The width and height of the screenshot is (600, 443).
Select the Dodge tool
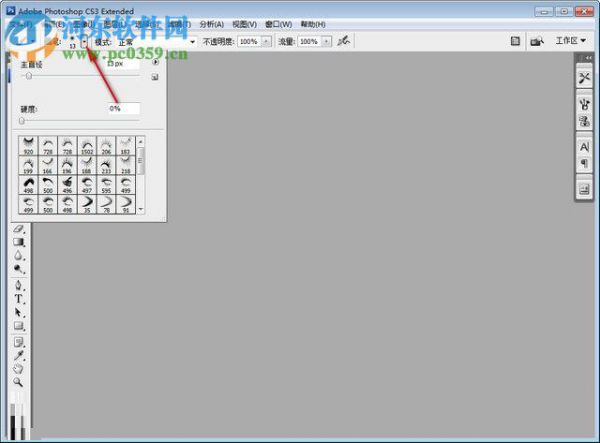pos(19,269)
